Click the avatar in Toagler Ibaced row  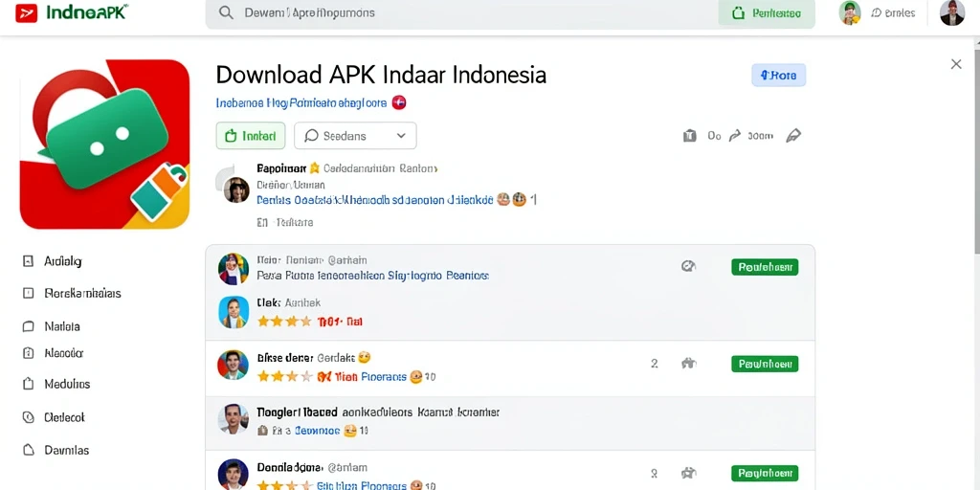pyautogui.click(x=233, y=419)
